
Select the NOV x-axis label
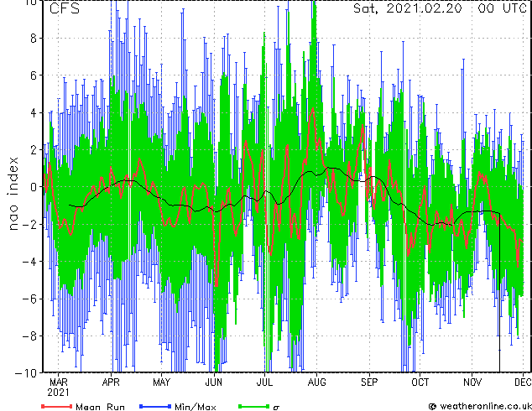click(x=472, y=382)
